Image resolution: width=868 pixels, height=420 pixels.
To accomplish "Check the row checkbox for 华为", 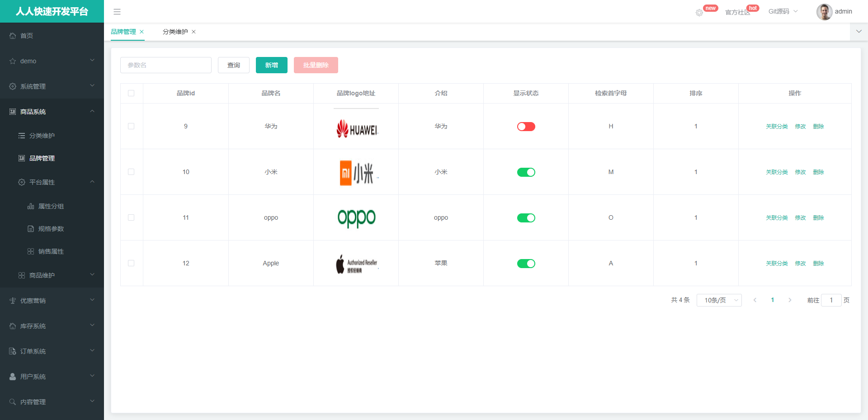I will pyautogui.click(x=131, y=126).
